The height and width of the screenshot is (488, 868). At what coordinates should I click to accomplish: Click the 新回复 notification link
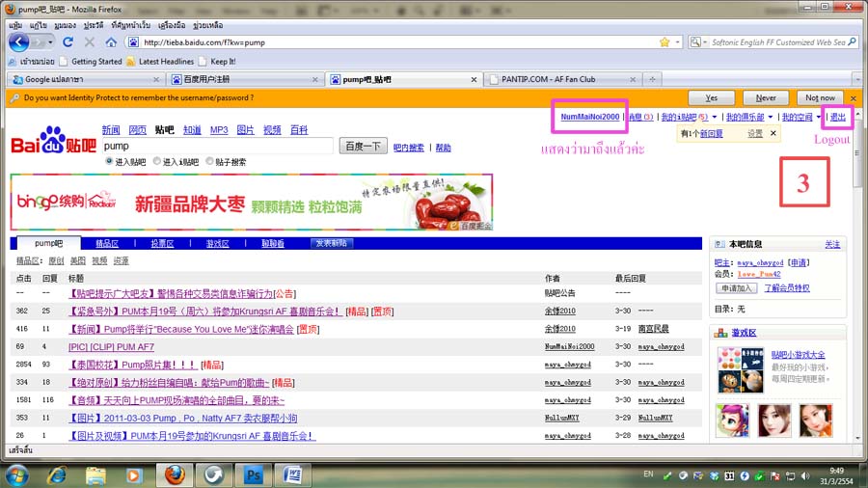click(712, 133)
